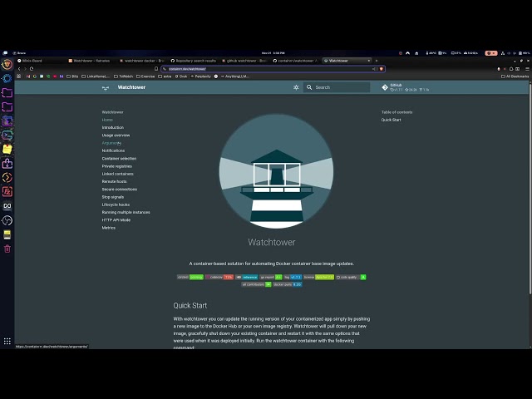
Task: Click the go reference badge
Action: tap(247, 277)
